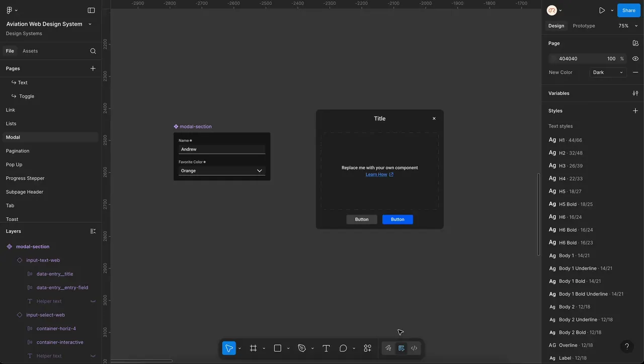Switch to the Prototype tab
This screenshot has height=364, width=644.
pos(584,26)
